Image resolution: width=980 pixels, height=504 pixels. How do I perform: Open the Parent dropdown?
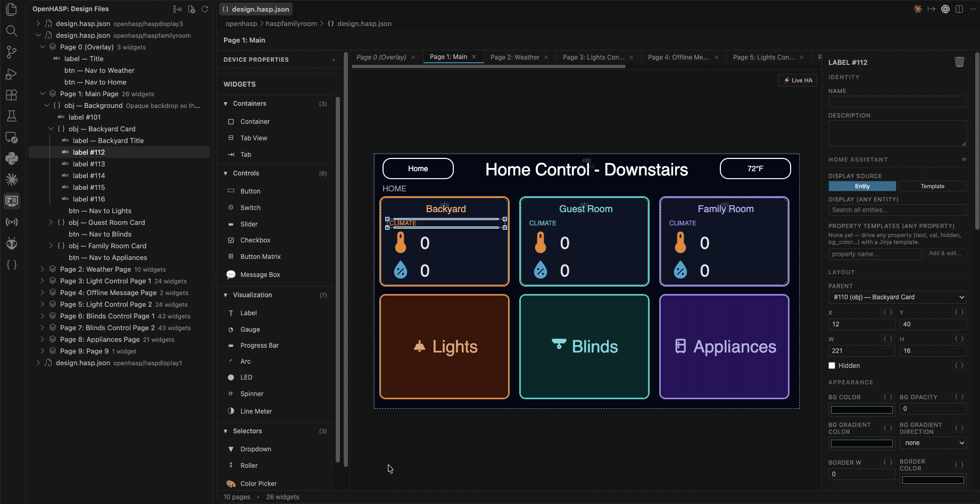(898, 297)
